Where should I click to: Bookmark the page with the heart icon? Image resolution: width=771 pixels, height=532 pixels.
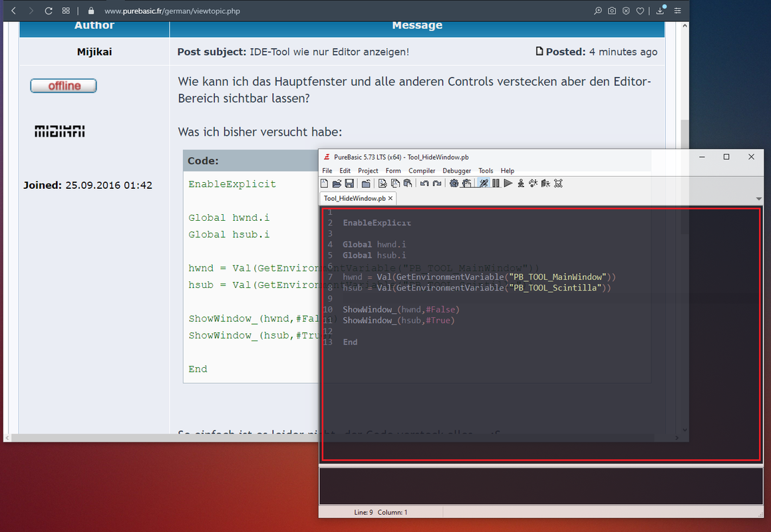pyautogui.click(x=640, y=11)
